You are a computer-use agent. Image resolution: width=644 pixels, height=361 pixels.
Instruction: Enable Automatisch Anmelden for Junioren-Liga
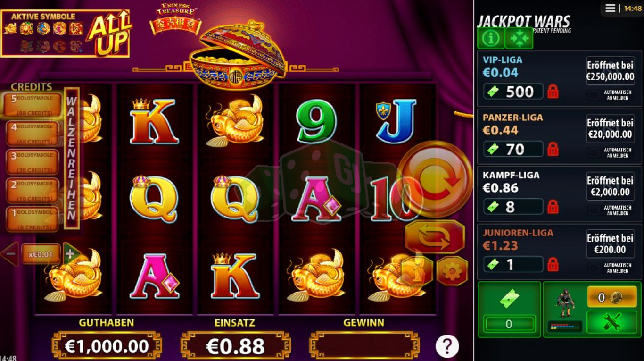(x=594, y=268)
